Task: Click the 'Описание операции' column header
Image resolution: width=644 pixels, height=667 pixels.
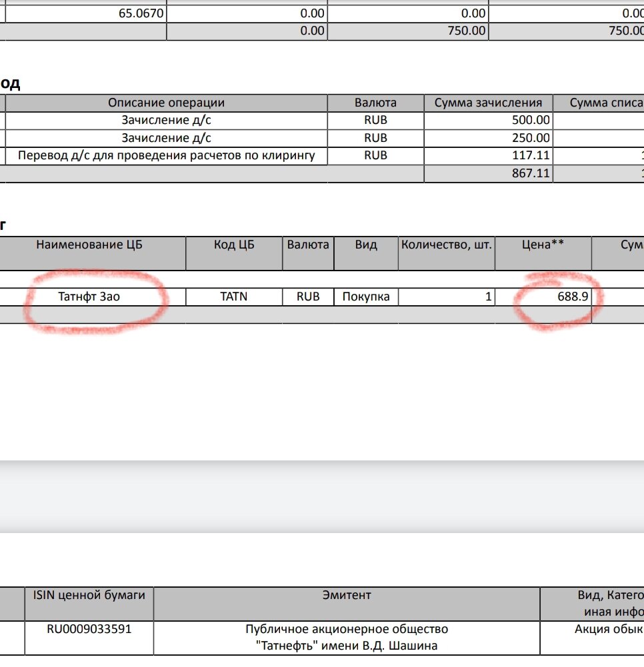Action: [166, 103]
